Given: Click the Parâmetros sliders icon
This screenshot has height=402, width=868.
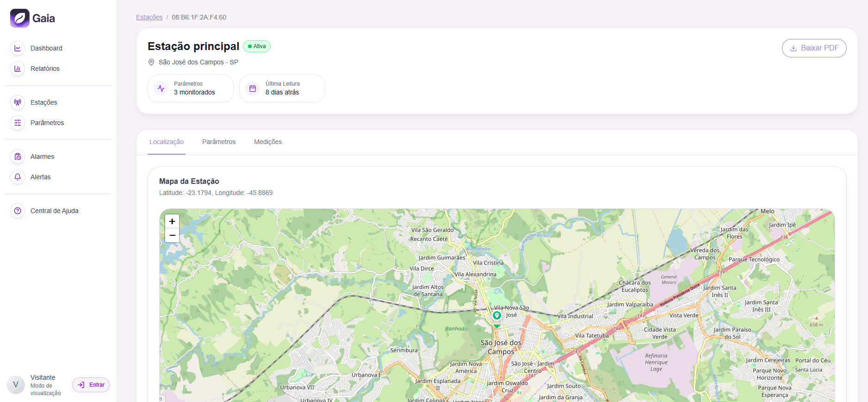Looking at the screenshot, I should click(x=18, y=123).
